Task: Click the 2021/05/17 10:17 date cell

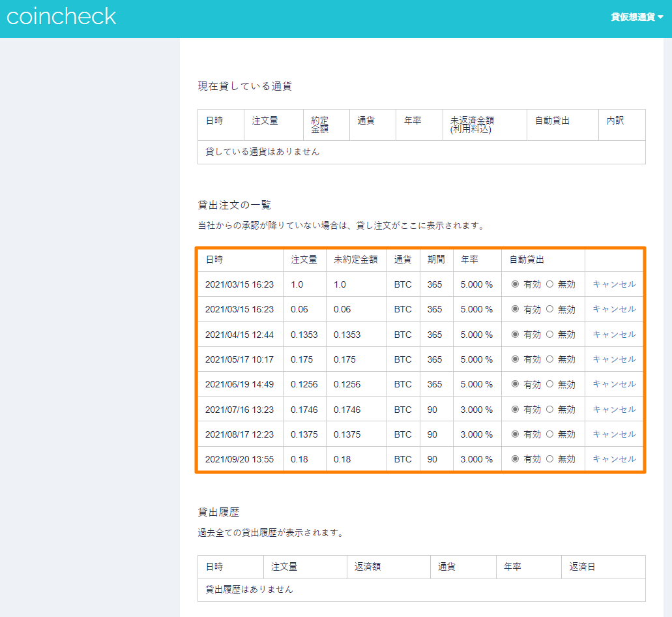Action: [x=239, y=359]
